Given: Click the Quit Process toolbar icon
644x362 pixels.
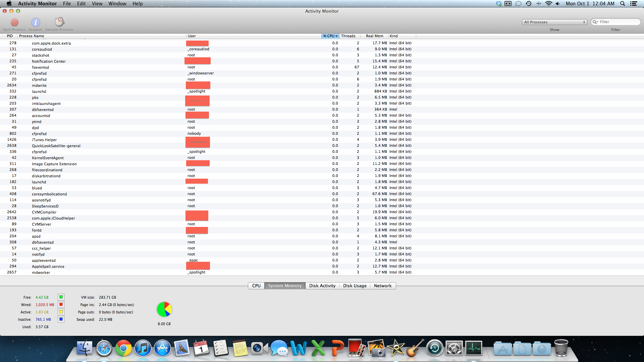Looking at the screenshot, I should point(14,22).
